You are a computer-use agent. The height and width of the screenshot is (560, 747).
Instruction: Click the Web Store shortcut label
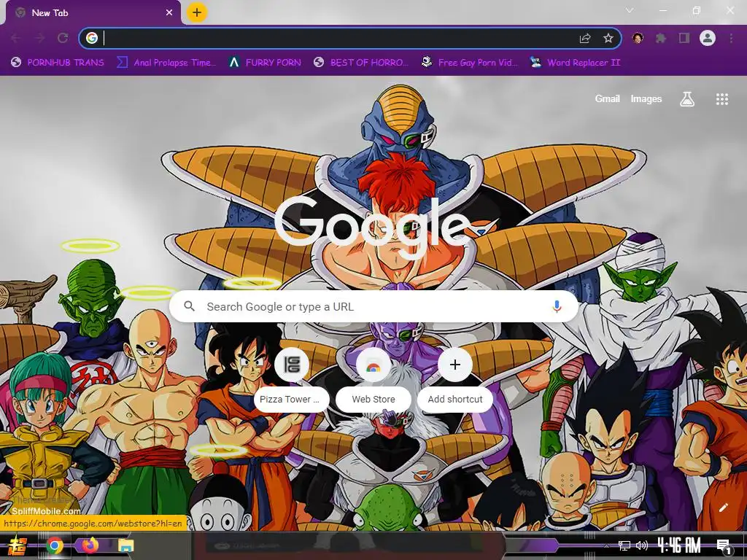[x=373, y=399]
